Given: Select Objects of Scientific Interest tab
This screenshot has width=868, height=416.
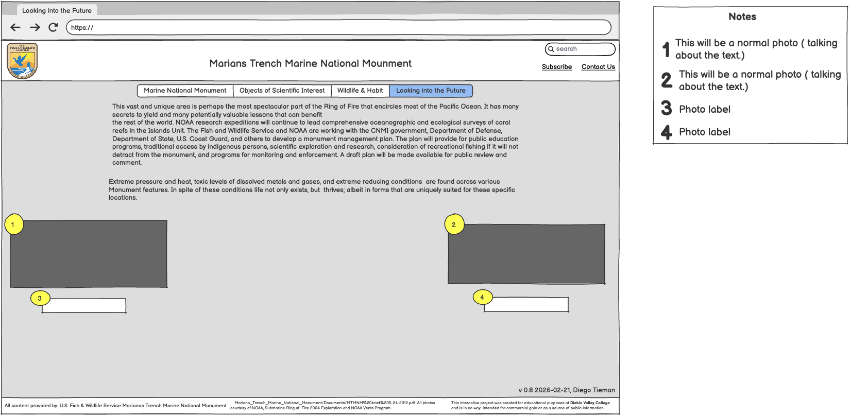Looking at the screenshot, I should point(282,91).
